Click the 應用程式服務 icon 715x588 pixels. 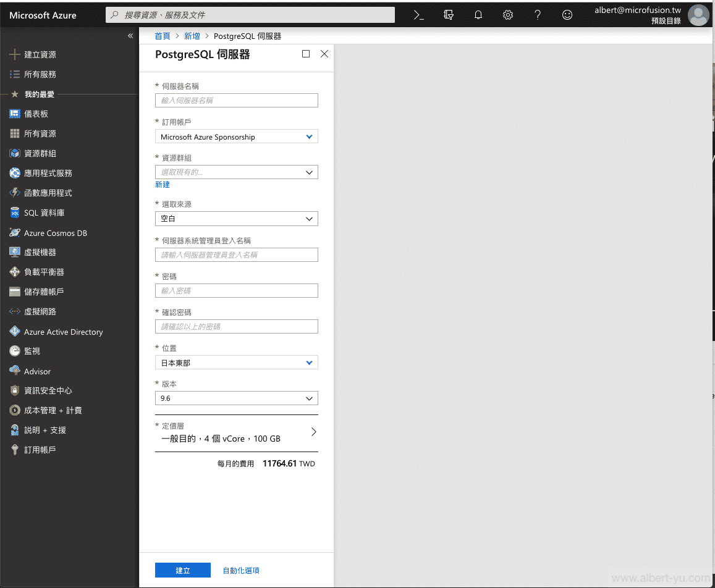point(15,173)
